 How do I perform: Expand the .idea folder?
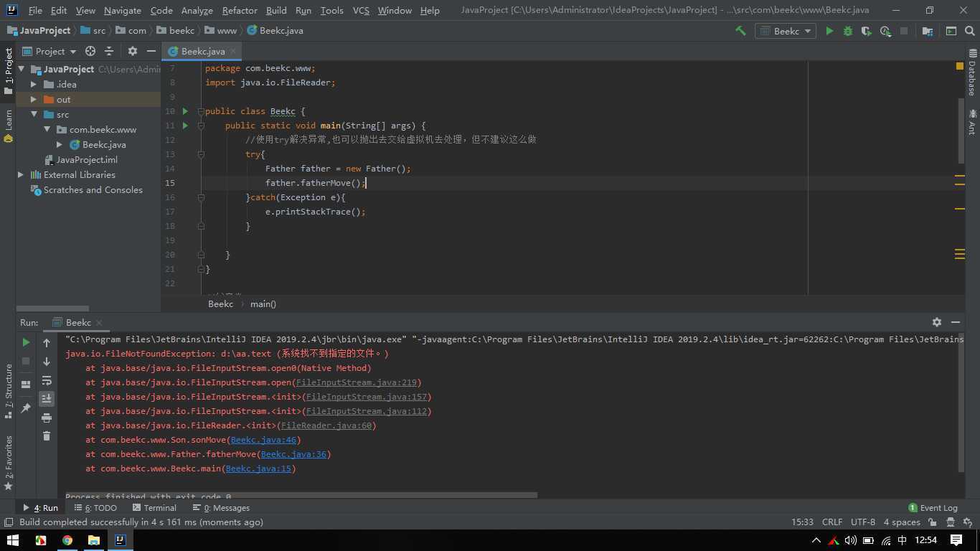34,84
